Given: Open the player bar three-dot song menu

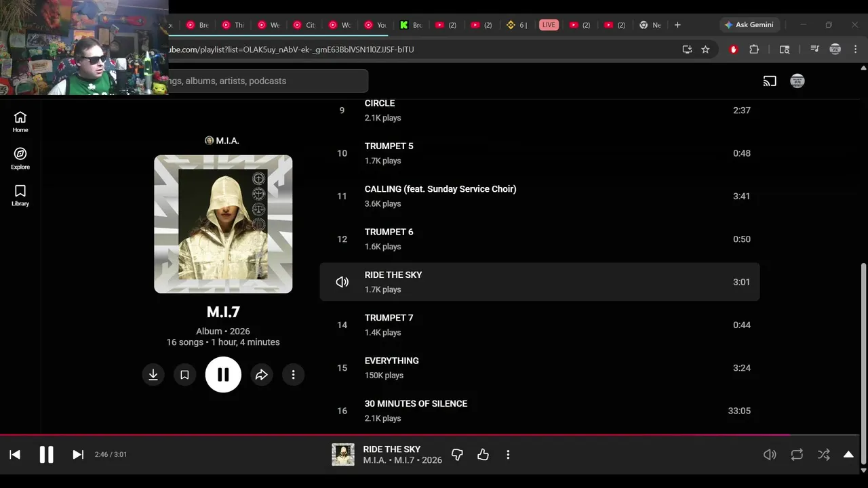Looking at the screenshot, I should pyautogui.click(x=508, y=455).
